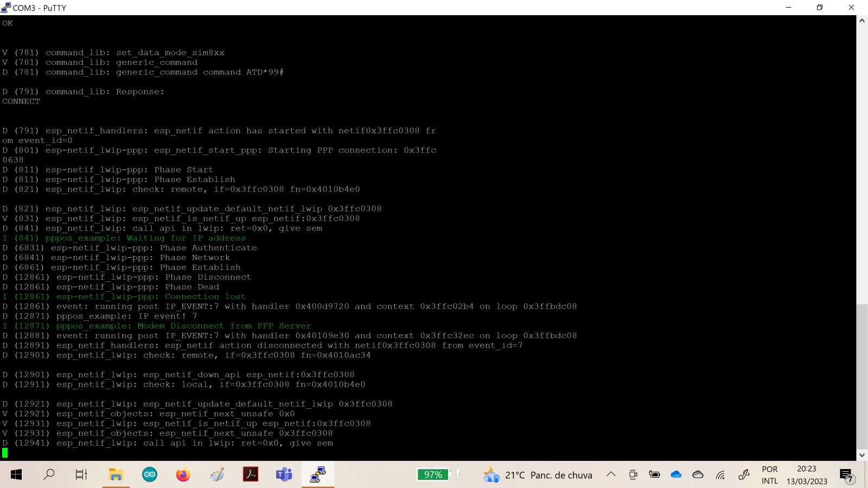868x488 pixels.
Task: Launch File Explorer from taskbar
Action: coord(116,475)
